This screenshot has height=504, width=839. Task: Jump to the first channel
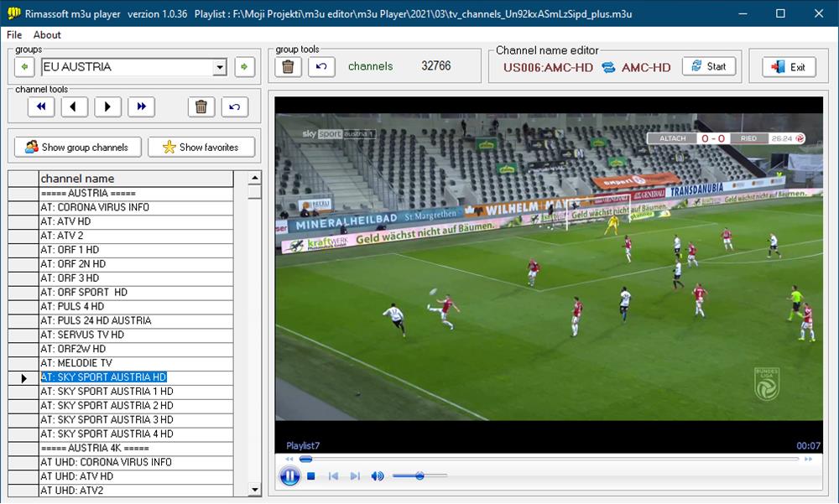click(x=40, y=107)
